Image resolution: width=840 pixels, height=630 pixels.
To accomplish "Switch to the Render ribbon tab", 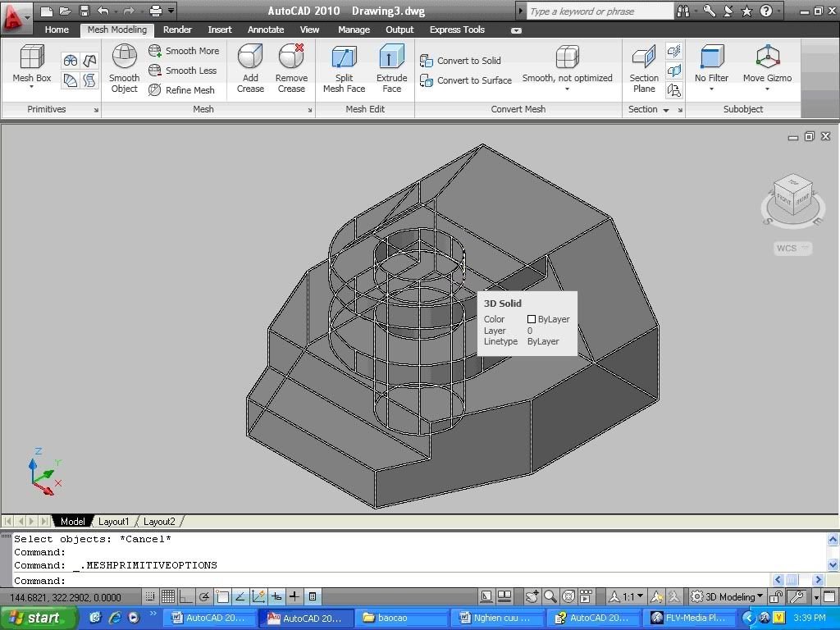I will (177, 30).
